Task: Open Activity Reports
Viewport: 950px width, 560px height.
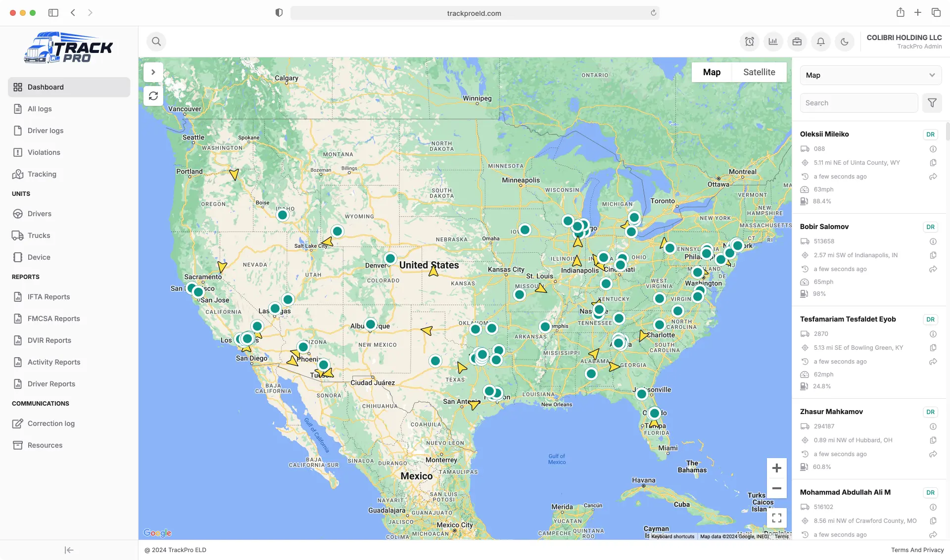Action: [69, 362]
